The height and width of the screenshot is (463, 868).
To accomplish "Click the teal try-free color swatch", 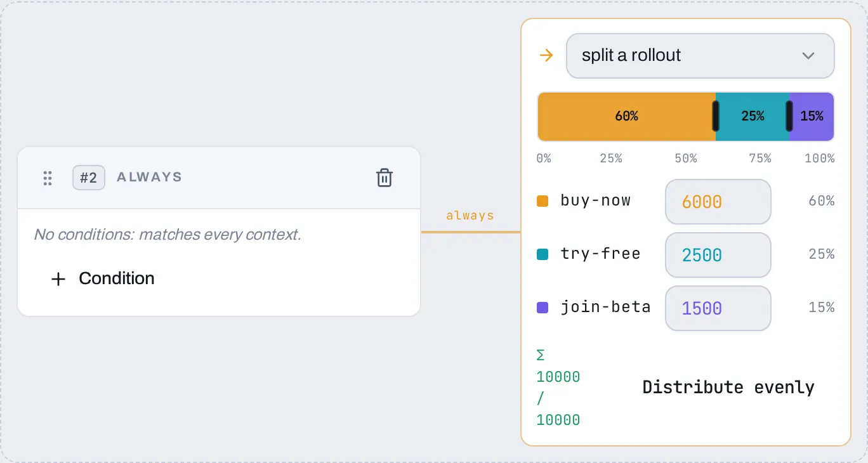I will tap(542, 254).
